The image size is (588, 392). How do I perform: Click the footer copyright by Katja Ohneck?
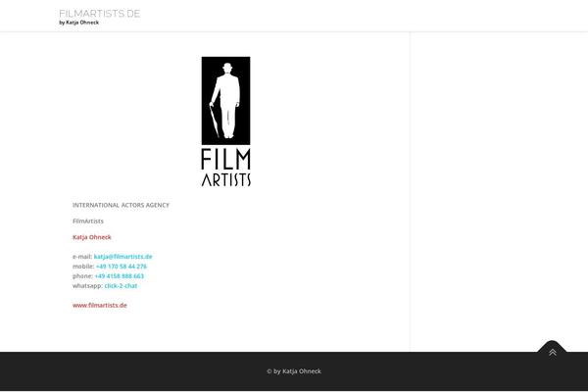point(294,371)
